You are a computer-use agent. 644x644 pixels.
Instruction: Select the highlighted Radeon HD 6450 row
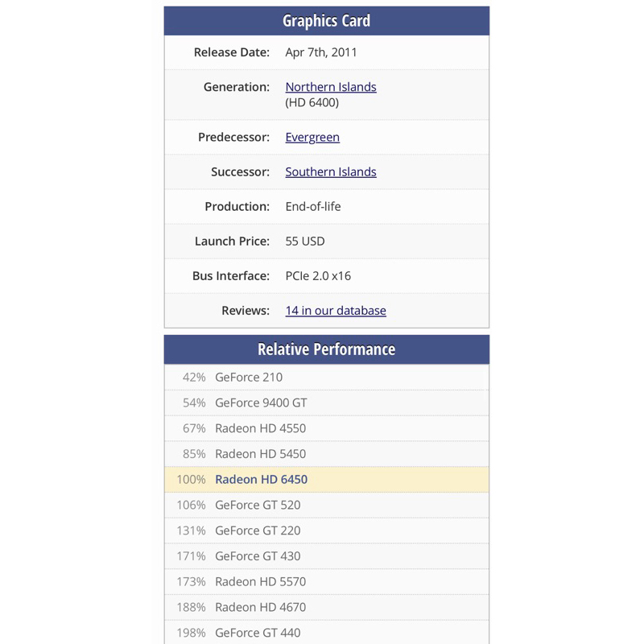tap(261, 480)
